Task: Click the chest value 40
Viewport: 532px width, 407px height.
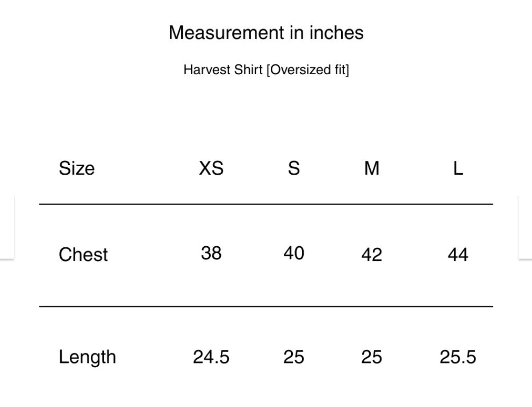Action: click(293, 253)
